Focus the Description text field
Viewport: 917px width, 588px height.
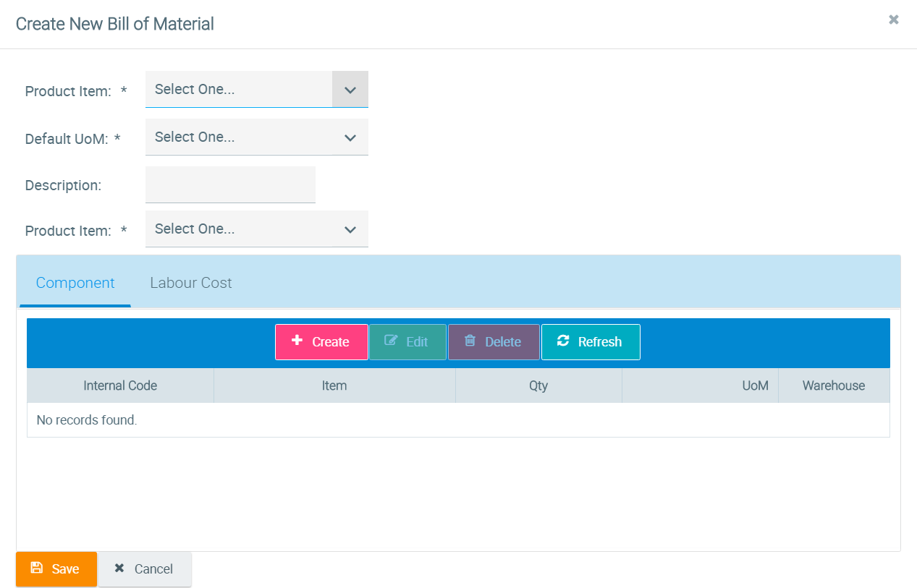[x=230, y=185]
